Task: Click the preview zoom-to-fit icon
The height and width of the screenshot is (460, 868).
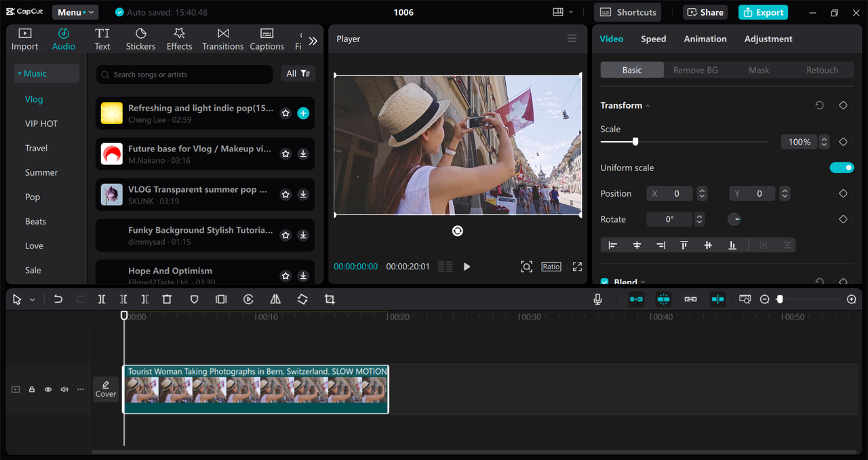Action: 526,267
